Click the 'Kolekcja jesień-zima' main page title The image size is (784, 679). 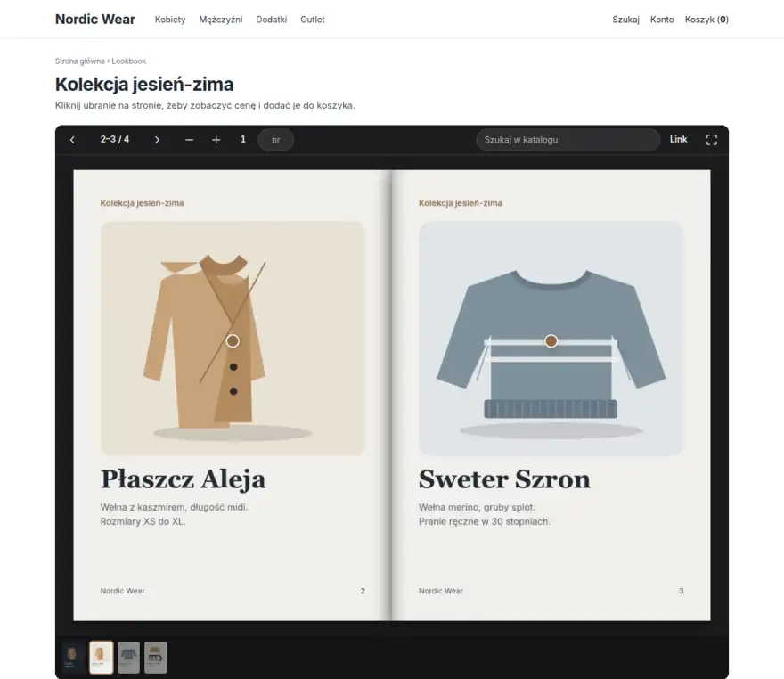pos(144,84)
